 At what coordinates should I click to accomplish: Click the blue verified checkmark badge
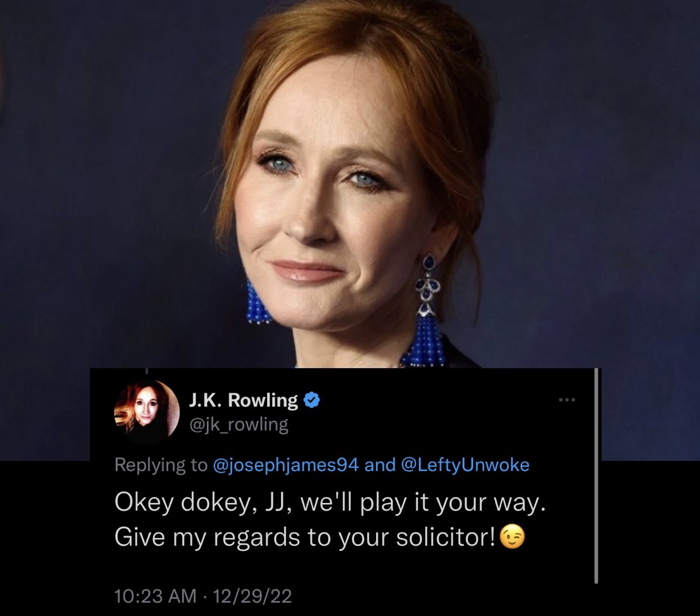click(311, 400)
